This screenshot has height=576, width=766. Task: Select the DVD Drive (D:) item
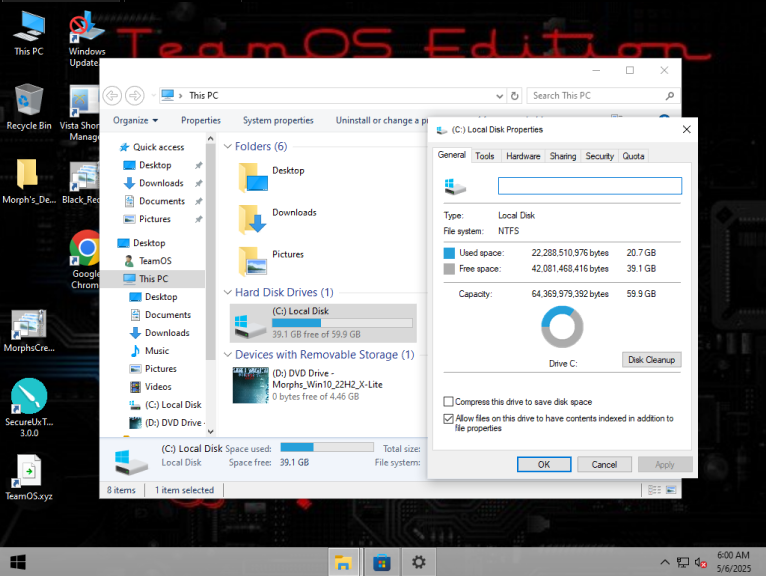coord(308,385)
